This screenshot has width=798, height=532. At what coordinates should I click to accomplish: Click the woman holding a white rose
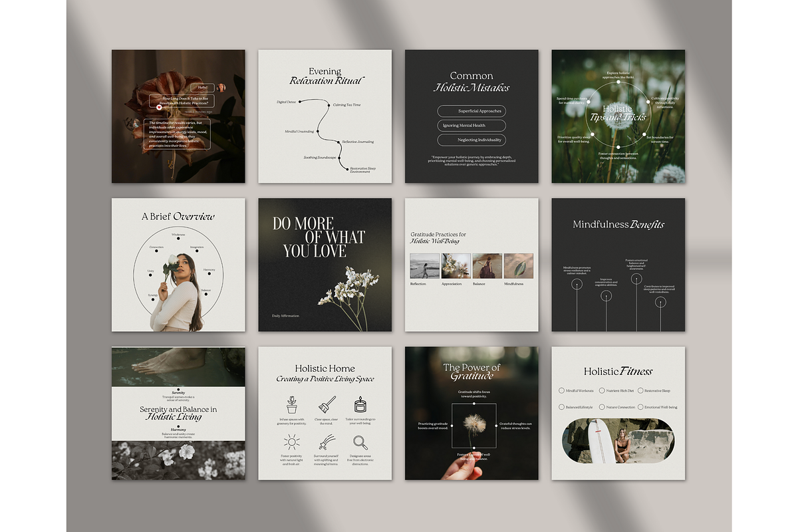pos(178,292)
